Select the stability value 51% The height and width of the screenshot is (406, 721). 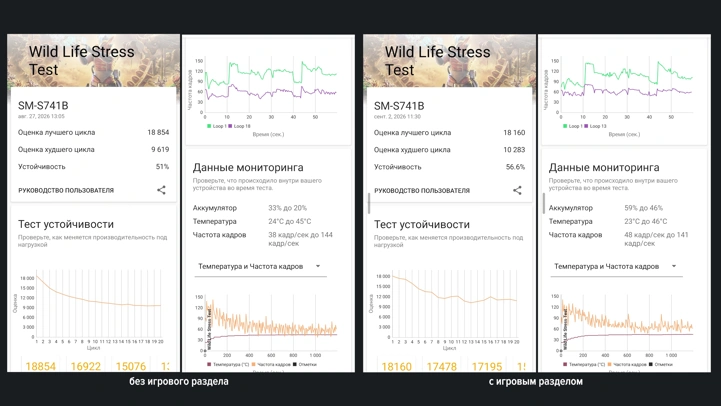pyautogui.click(x=162, y=166)
